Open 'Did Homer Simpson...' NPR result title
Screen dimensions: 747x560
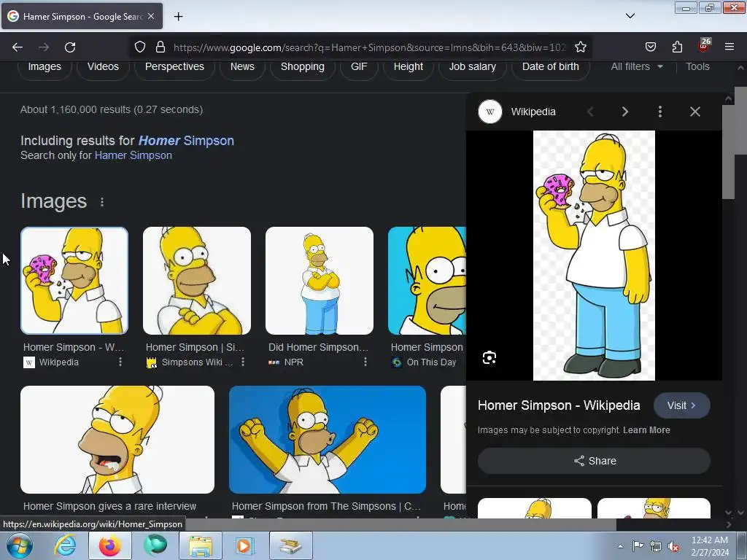coord(318,347)
